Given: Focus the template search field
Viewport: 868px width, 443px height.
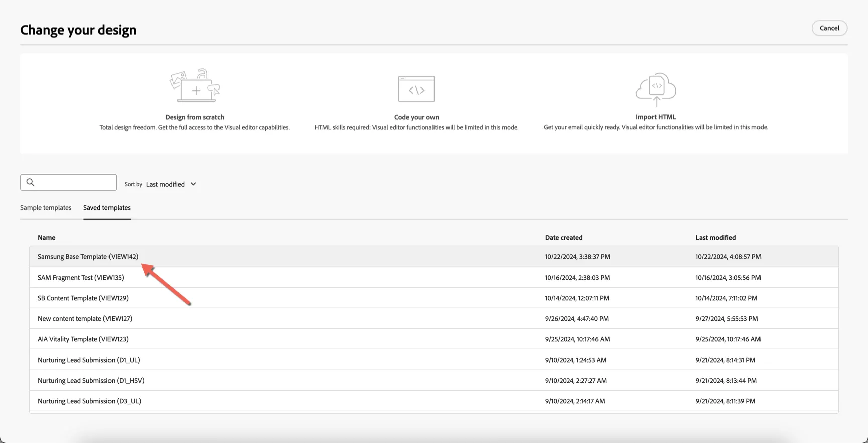Looking at the screenshot, I should pyautogui.click(x=68, y=183).
